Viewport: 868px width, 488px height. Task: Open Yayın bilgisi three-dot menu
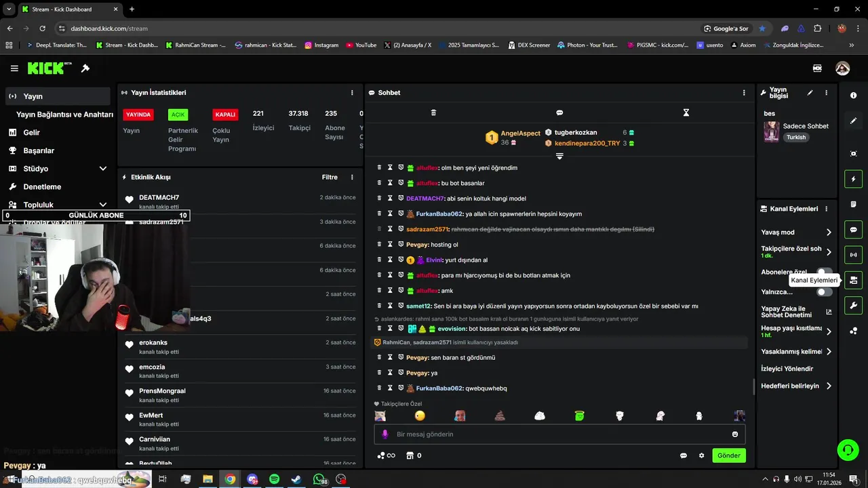coord(826,93)
